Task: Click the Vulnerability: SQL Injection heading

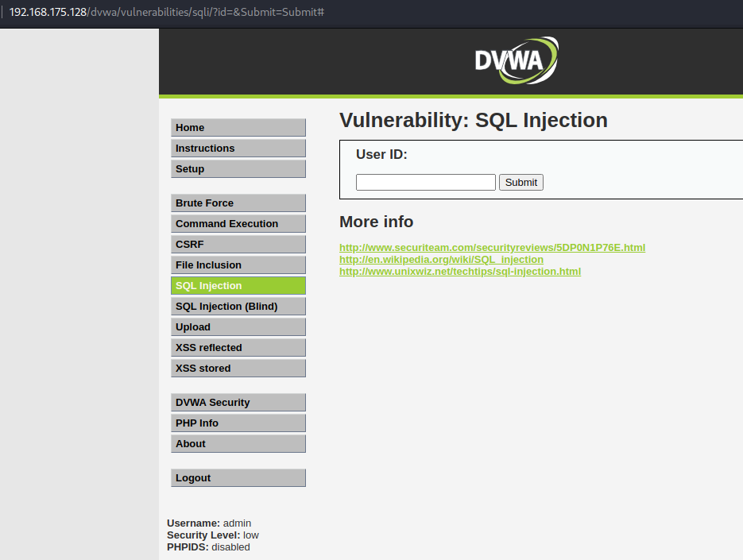Action: (x=474, y=120)
